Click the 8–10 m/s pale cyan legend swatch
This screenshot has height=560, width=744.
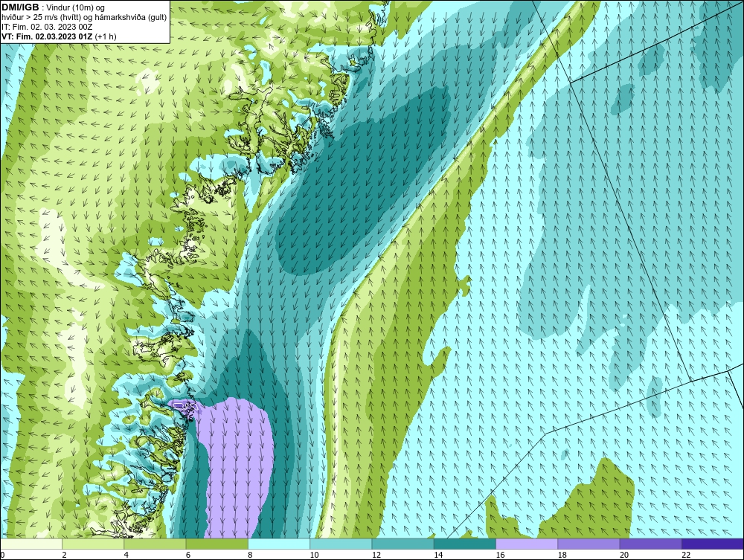[279, 544]
